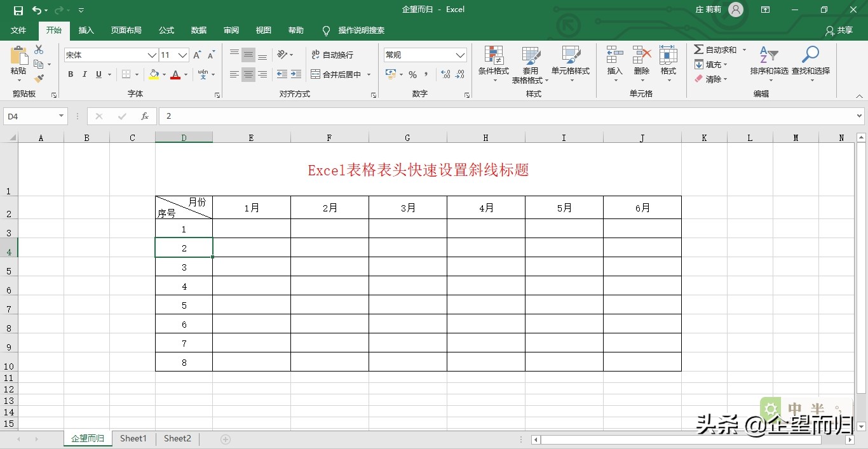Click 套用表格格式 icon
The image size is (868, 449).
coord(531,64)
